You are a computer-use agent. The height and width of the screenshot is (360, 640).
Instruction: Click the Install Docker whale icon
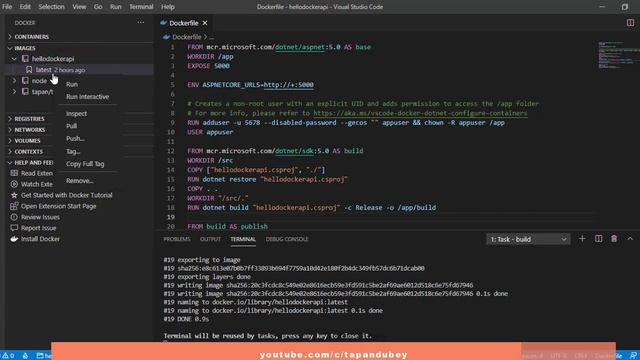click(x=14, y=239)
